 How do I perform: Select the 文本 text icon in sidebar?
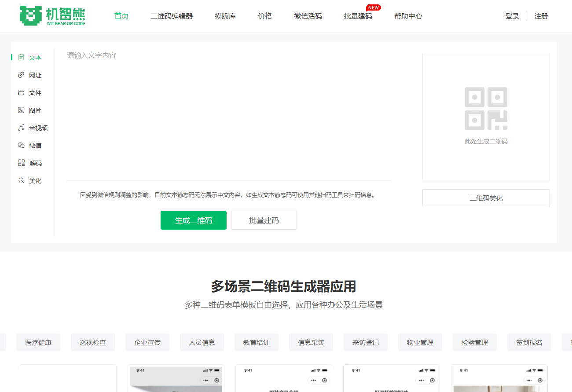(x=21, y=58)
